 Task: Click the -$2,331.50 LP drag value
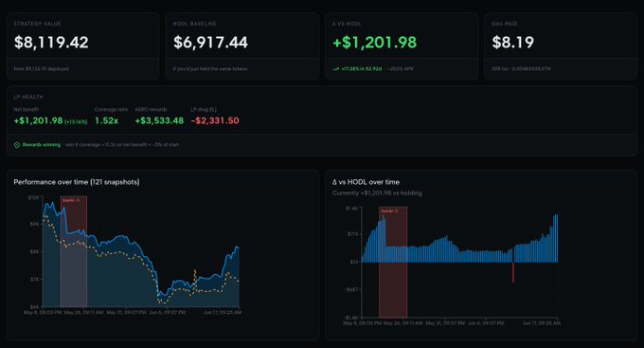tap(215, 121)
